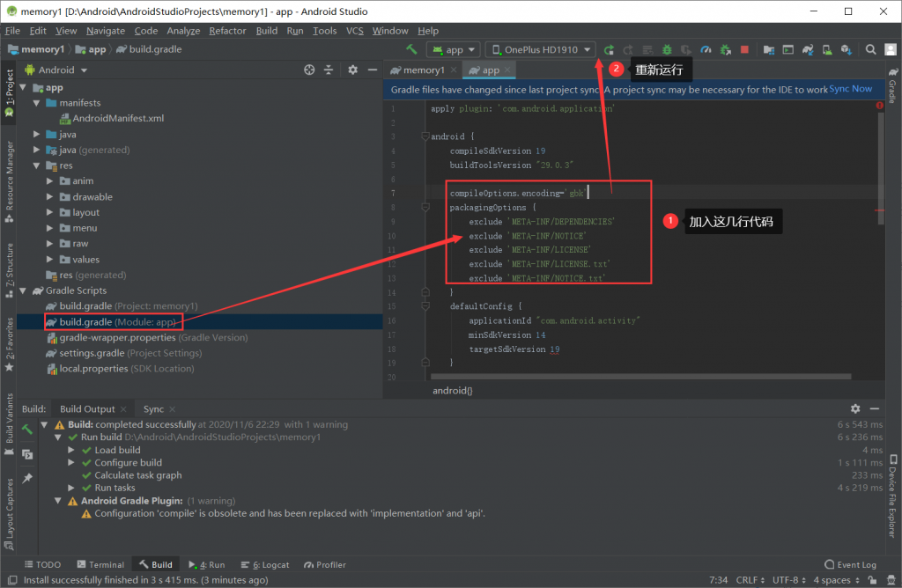Open the SDK Manager icon
The width and height of the screenshot is (902, 588).
tap(847, 50)
